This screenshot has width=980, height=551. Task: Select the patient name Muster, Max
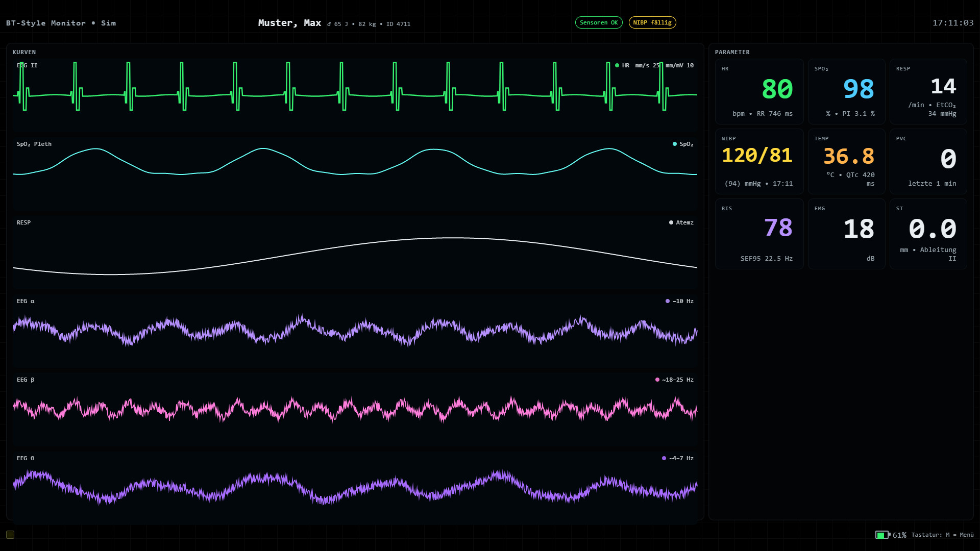coord(289,22)
